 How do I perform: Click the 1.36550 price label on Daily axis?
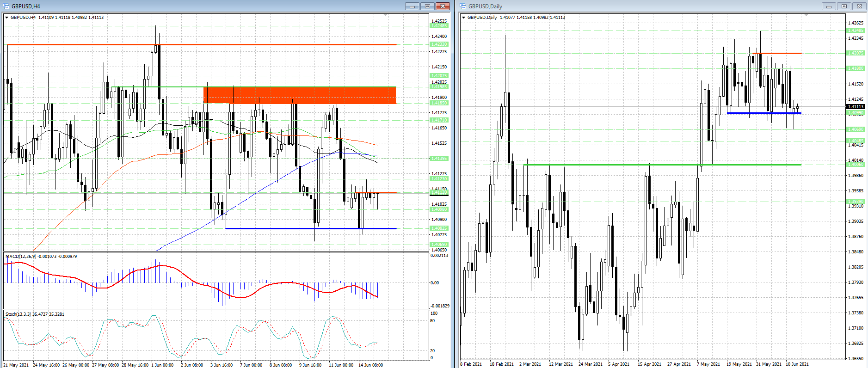[856, 359]
